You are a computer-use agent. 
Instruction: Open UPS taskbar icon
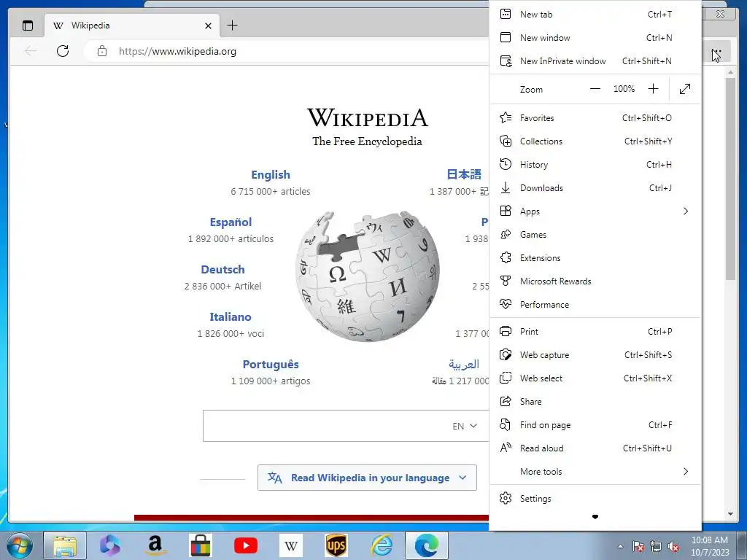(x=336, y=545)
